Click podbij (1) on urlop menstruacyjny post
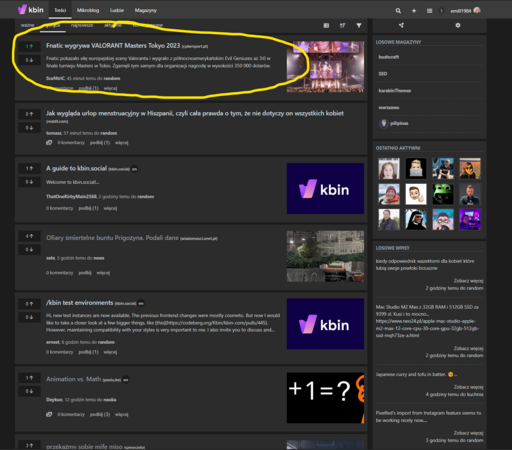The image size is (512, 450). [x=100, y=143]
